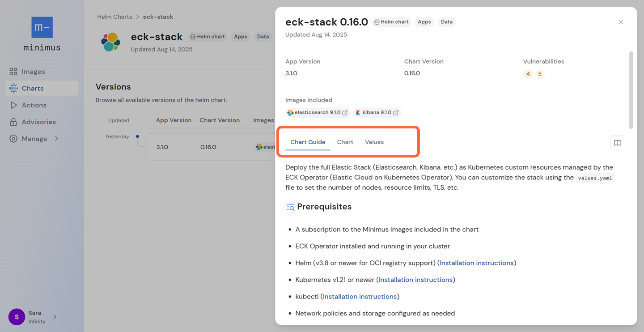Close the eck-stack 0.16.0 details panel

tap(621, 22)
